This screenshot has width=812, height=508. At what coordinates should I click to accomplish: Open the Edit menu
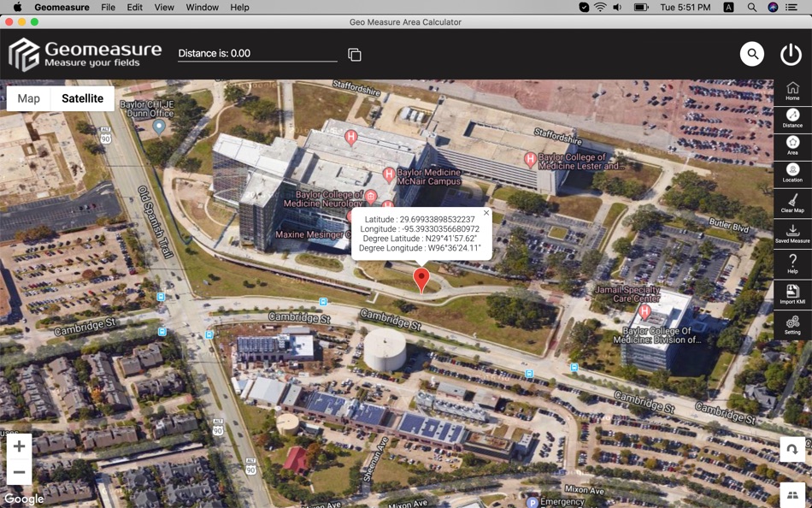[135, 7]
